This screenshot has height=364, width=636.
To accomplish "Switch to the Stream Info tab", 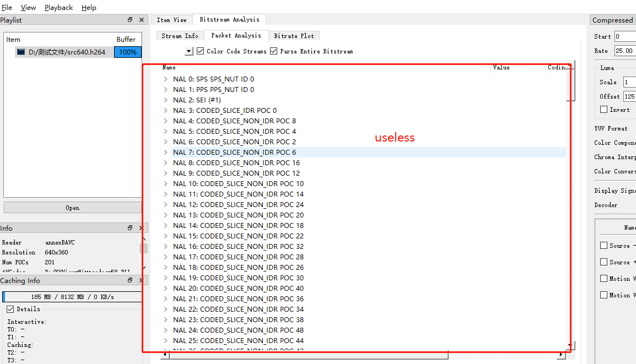I will point(180,35).
